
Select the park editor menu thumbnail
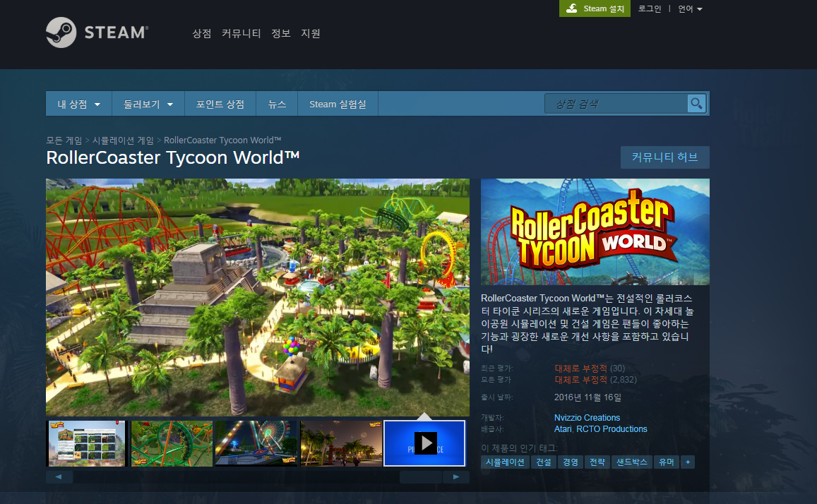click(86, 443)
